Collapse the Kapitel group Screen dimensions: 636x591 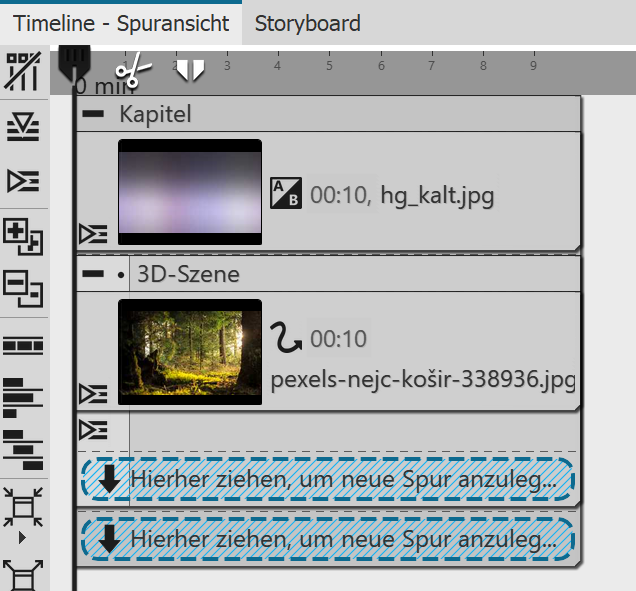[93, 114]
